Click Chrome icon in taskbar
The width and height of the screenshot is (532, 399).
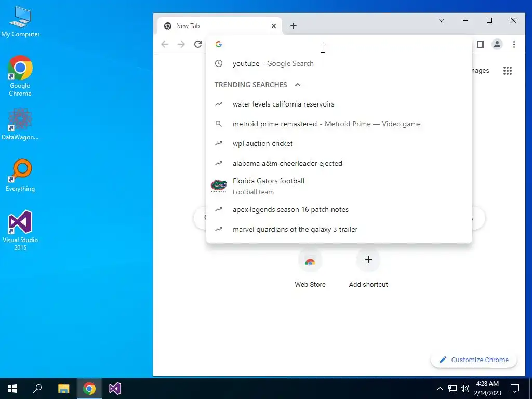tap(89, 389)
